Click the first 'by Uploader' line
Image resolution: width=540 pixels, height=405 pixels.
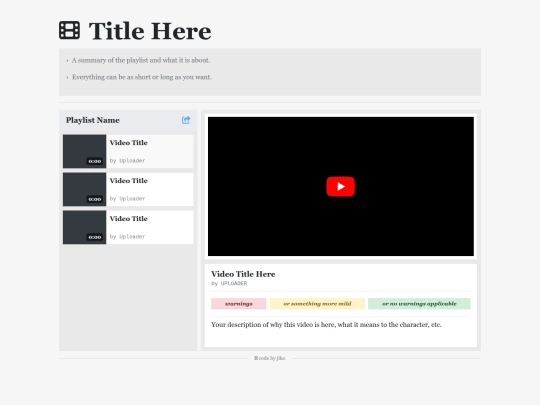coord(127,160)
